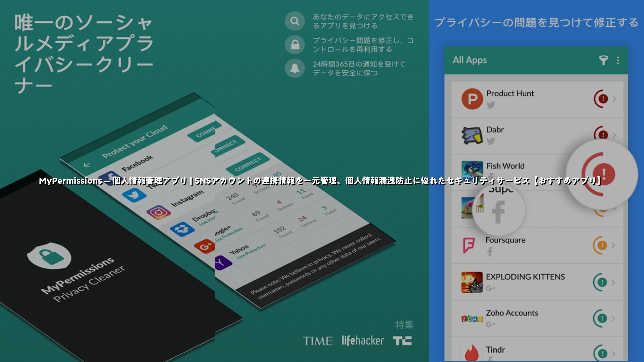Click the EXPLODING KITTENS name
644x362 pixels.
[x=525, y=277]
